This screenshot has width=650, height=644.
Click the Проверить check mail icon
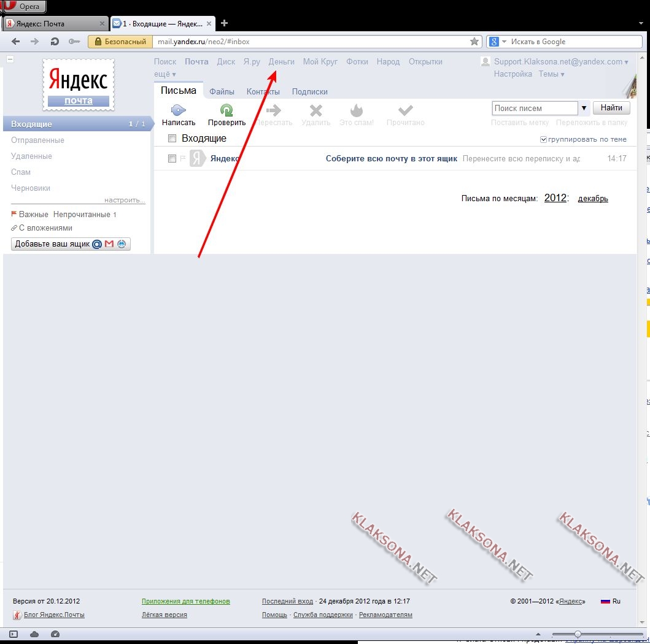point(226,110)
